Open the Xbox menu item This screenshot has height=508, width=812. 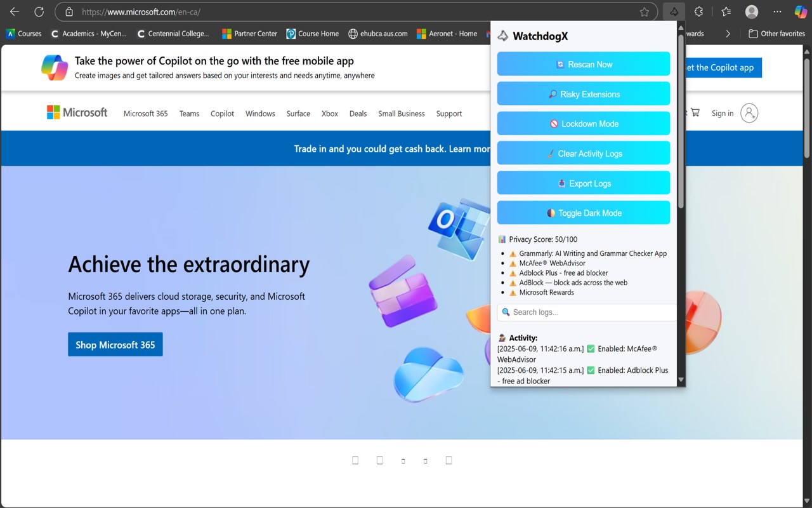[330, 114]
